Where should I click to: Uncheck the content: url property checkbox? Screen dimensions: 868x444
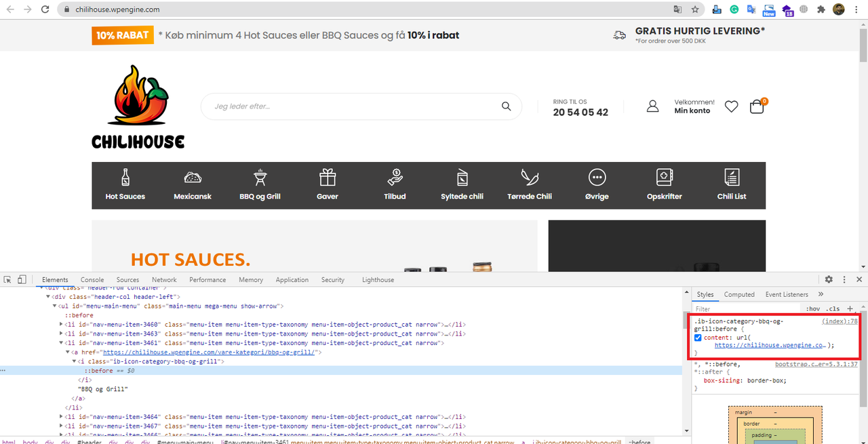[698, 338]
